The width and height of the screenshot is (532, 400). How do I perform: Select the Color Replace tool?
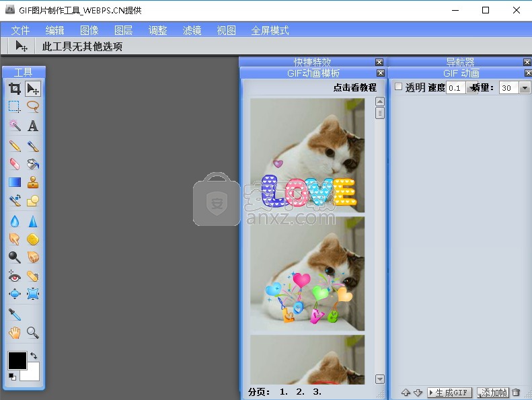[15, 200]
